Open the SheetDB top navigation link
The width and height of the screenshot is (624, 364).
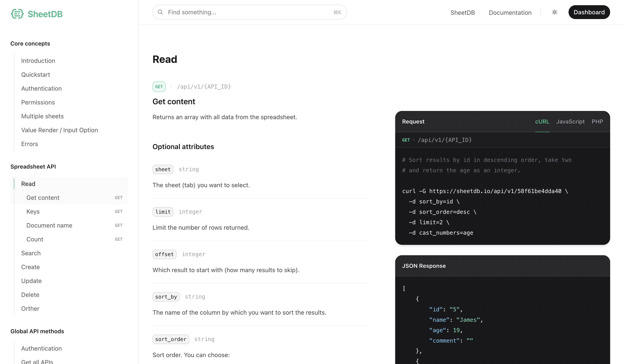[x=463, y=13]
